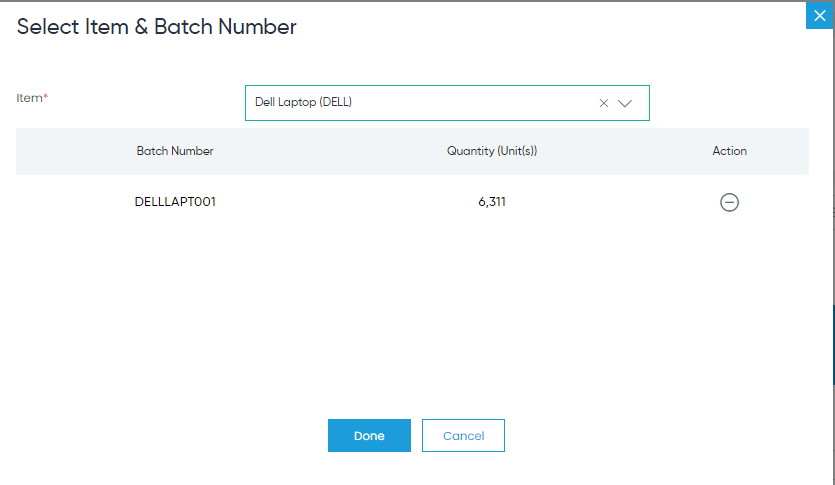Open the Dell Laptop (DELL) item field
Image resolution: width=835 pixels, height=485 pixels.
pyautogui.click(x=447, y=103)
